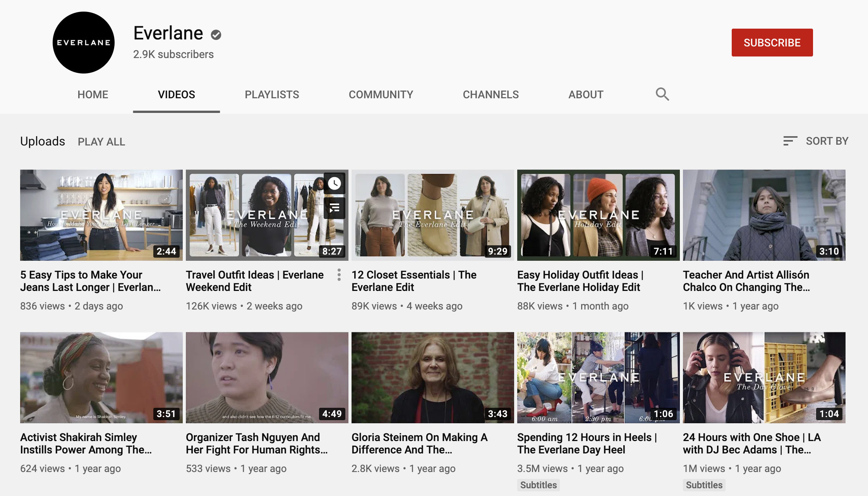868x496 pixels.
Task: Open '24 Hours with One Shoe' video title
Action: pyautogui.click(x=752, y=443)
